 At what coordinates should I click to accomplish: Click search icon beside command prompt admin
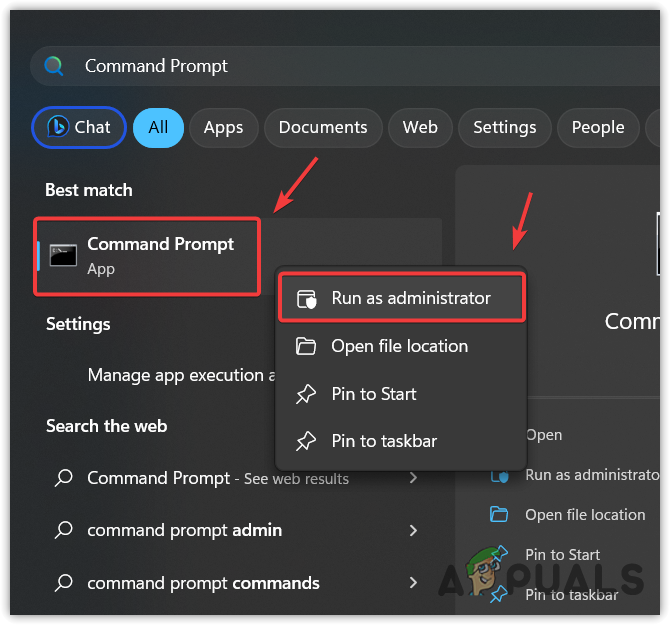[64, 531]
